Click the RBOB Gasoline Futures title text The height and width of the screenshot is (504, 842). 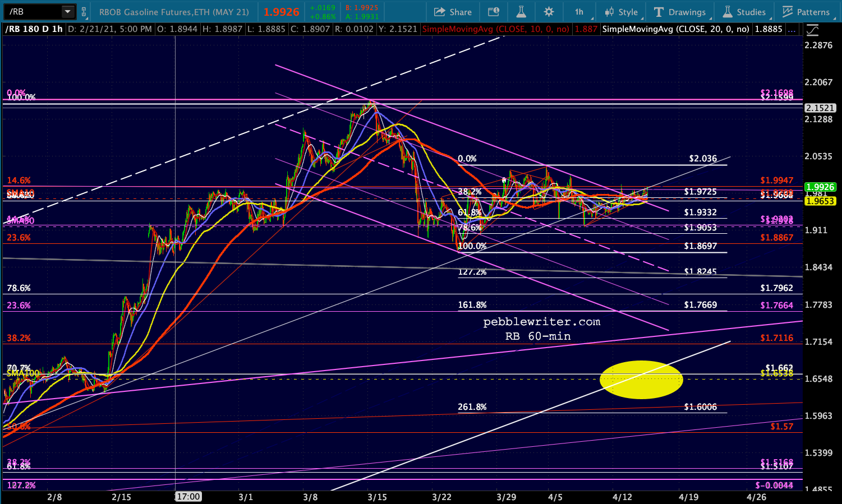pyautogui.click(x=174, y=12)
